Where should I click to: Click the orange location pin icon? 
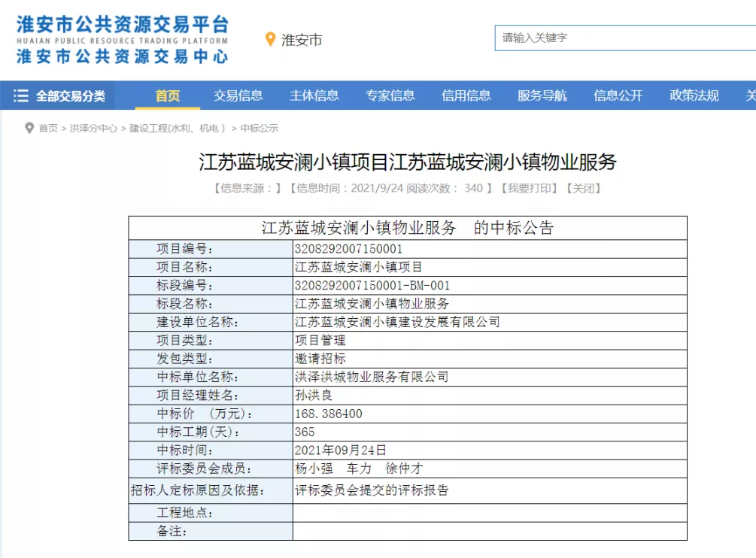(271, 39)
